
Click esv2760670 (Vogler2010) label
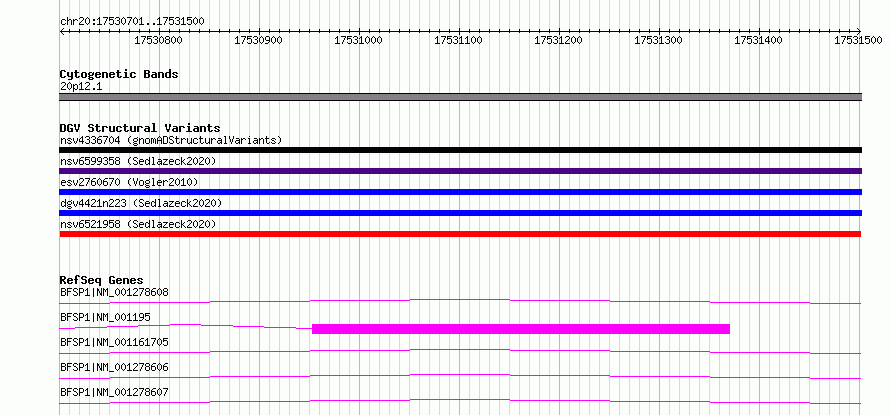point(129,182)
